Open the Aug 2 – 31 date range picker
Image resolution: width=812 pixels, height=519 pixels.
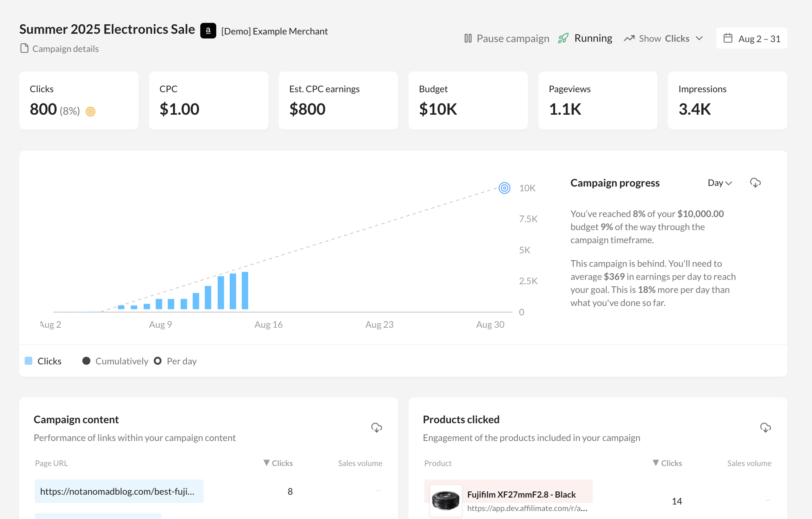(x=751, y=38)
